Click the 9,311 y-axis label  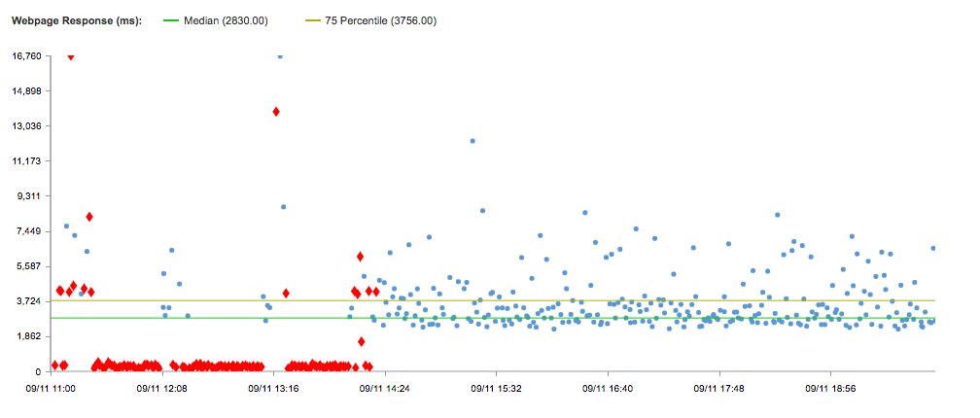tap(29, 195)
